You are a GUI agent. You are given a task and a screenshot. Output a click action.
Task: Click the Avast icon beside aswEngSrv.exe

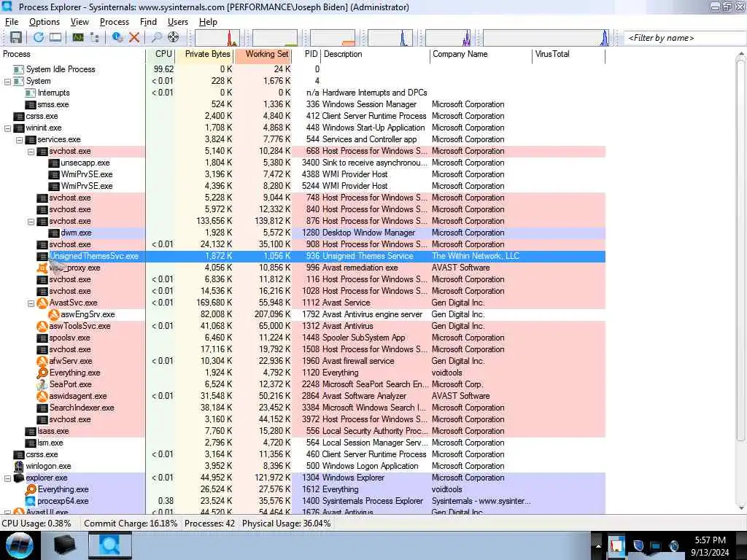coord(54,314)
